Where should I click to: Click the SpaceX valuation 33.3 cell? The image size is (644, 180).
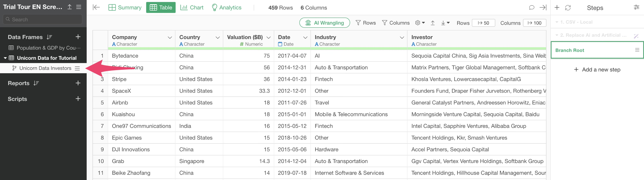tap(249, 91)
